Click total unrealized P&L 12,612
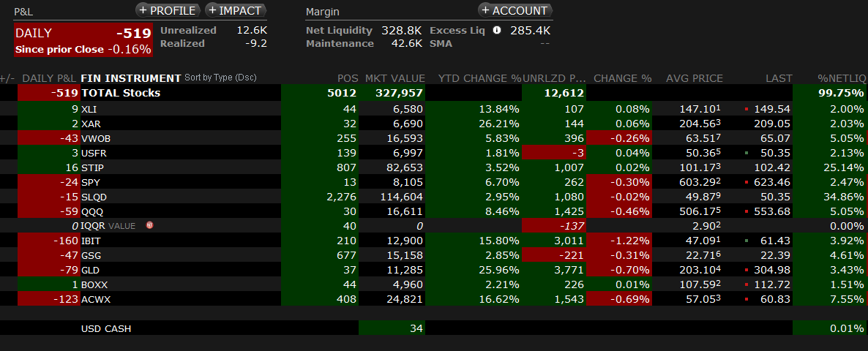Screen dimensions: 868x351 pos(564,93)
